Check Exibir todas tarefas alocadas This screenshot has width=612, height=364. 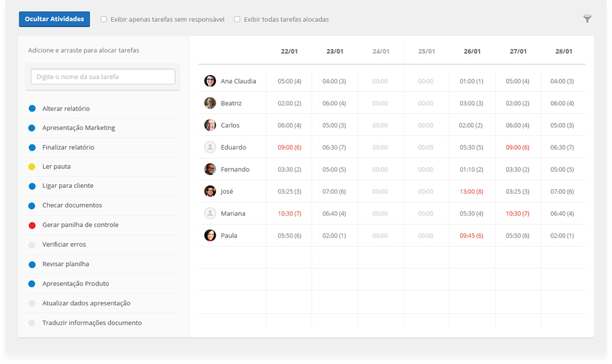(x=237, y=19)
